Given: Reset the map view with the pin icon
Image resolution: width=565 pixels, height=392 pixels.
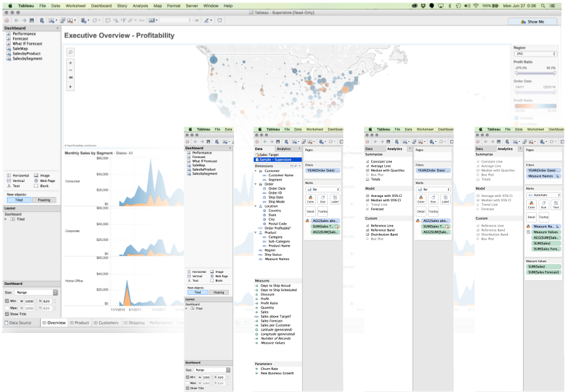Looking at the screenshot, I should (71, 78).
